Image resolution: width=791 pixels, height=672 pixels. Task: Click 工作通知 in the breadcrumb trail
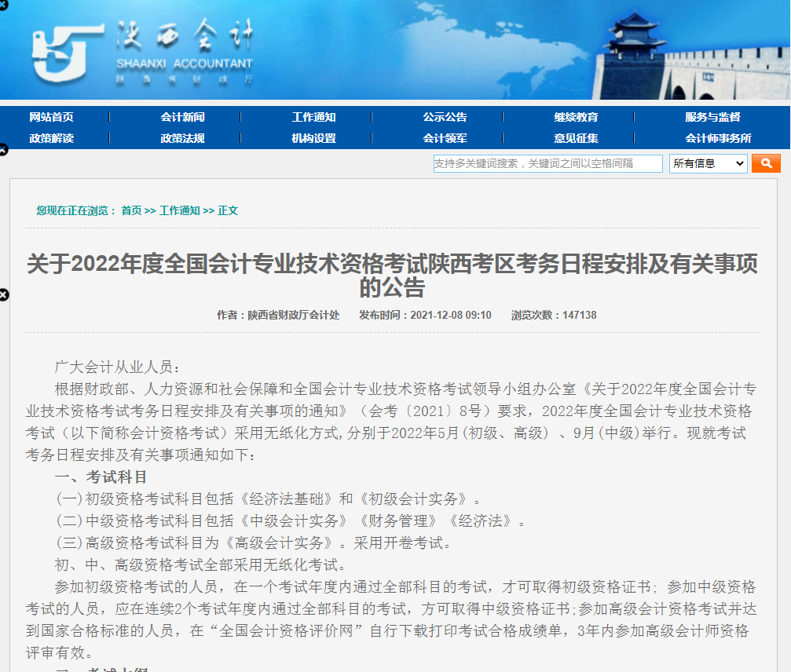point(179,210)
